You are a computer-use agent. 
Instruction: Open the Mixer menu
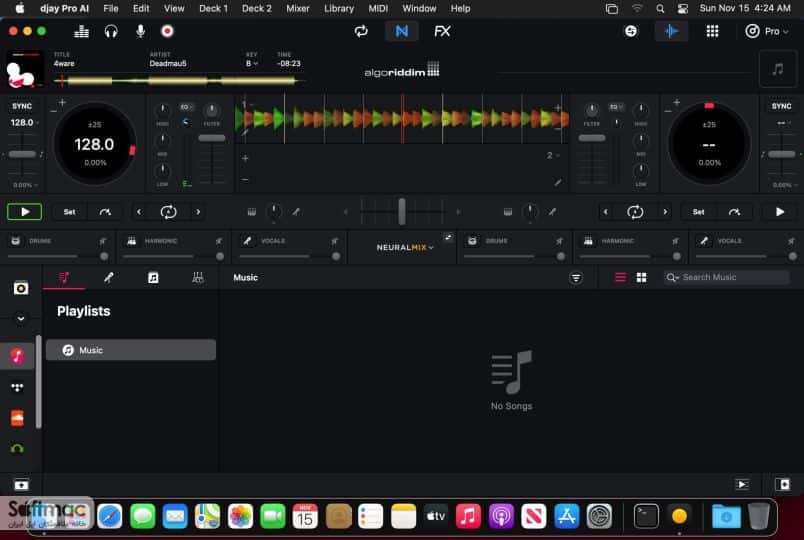pyautogui.click(x=297, y=8)
